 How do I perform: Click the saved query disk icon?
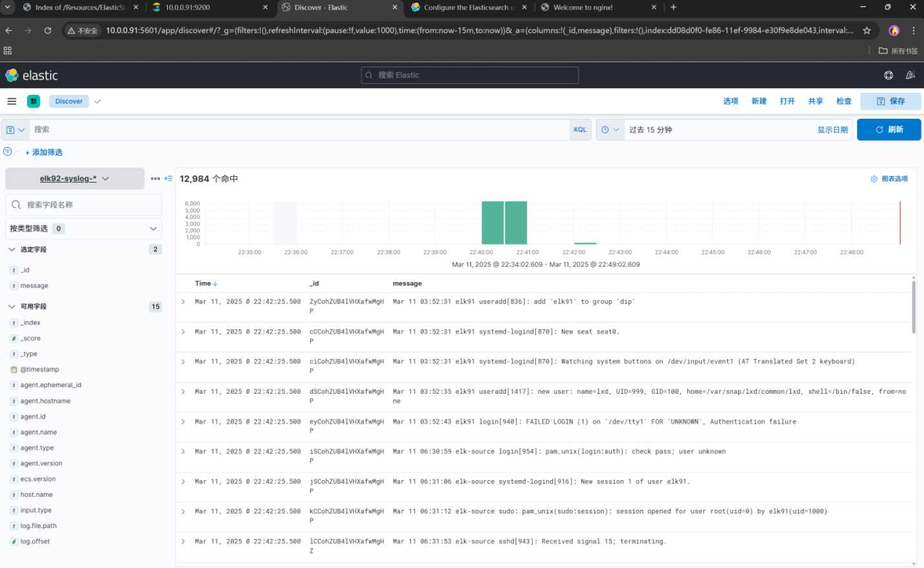pos(15,130)
